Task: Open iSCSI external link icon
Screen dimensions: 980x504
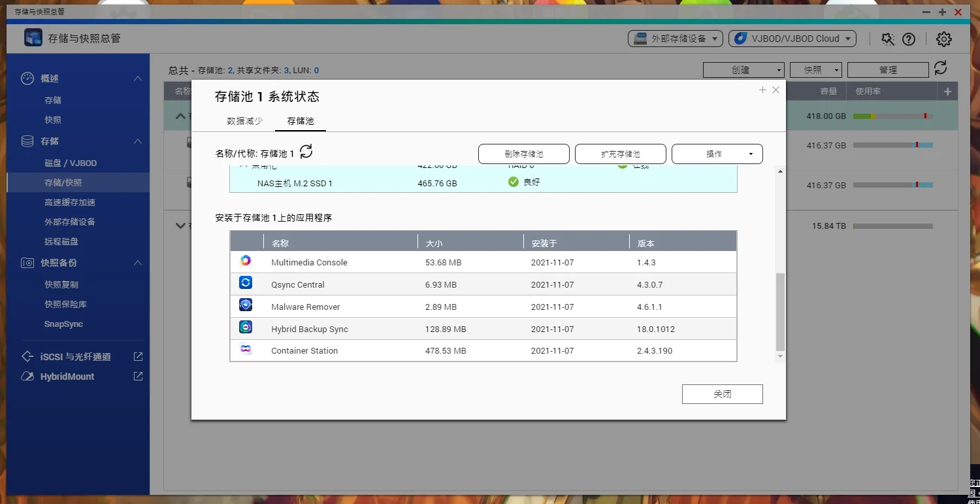Action: pyautogui.click(x=138, y=357)
